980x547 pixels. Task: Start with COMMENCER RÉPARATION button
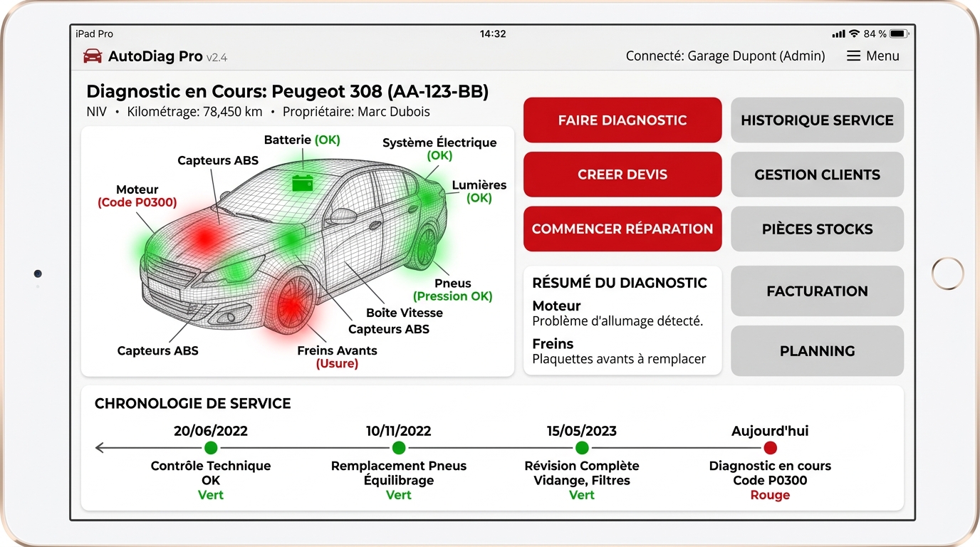click(622, 229)
